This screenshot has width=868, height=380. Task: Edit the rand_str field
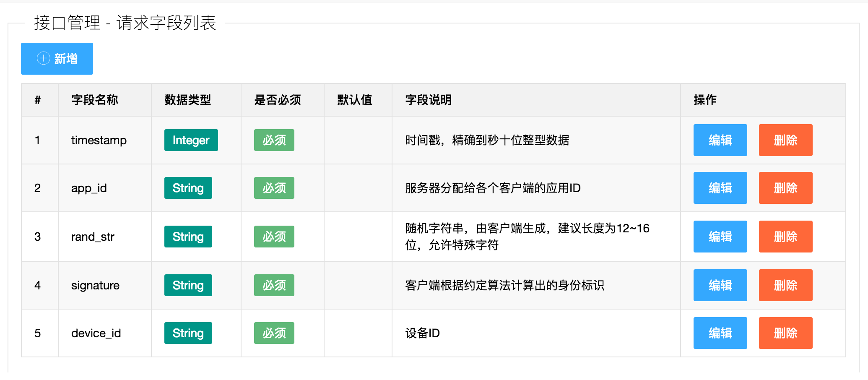click(x=720, y=236)
